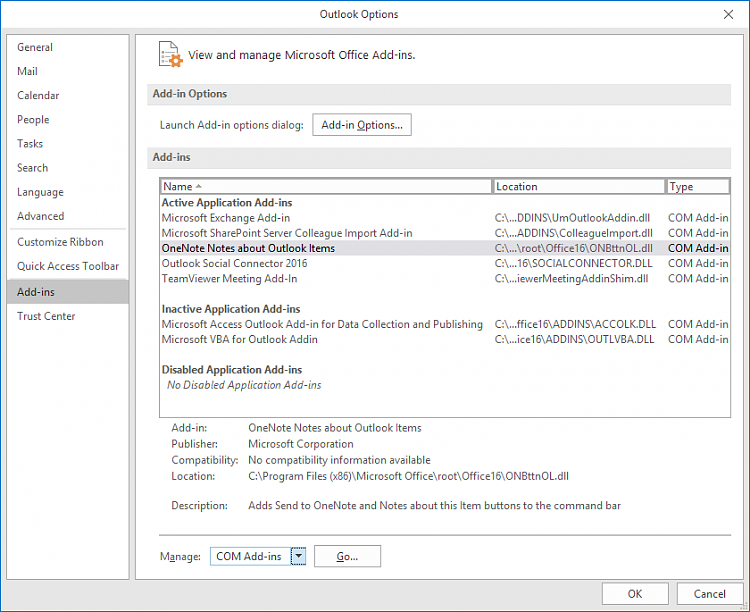Go to Calendar options
The height and width of the screenshot is (612, 750).
click(x=38, y=95)
